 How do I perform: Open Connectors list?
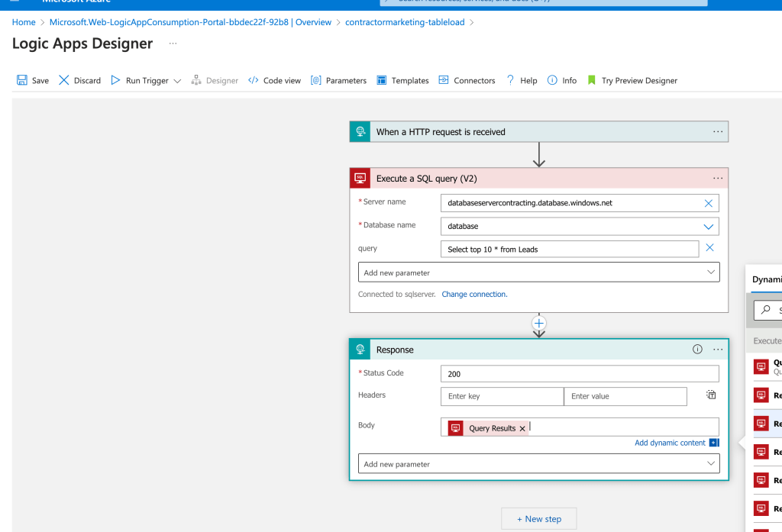click(x=467, y=80)
